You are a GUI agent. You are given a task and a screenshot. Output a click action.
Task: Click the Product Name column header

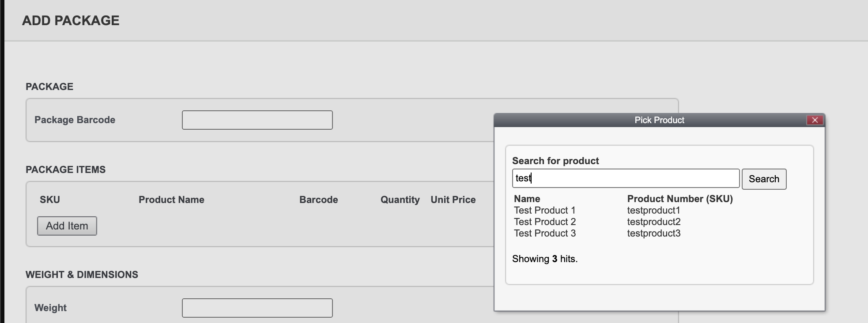[x=171, y=199]
